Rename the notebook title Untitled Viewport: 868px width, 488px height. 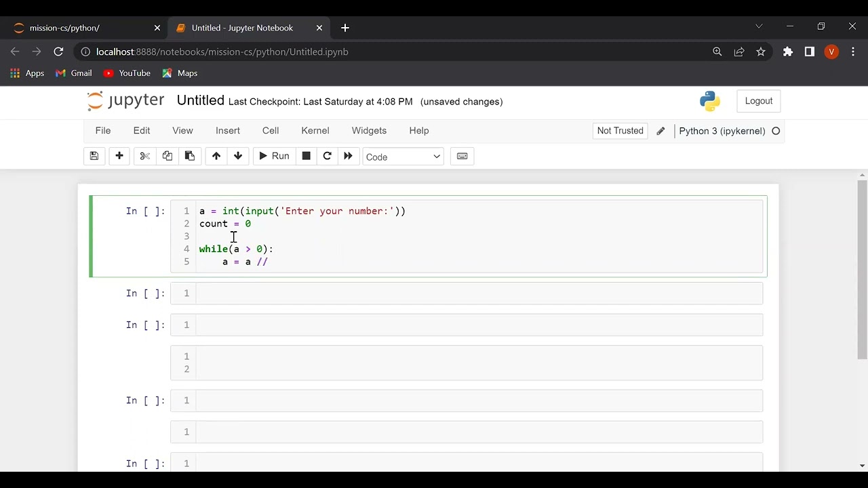coord(200,100)
